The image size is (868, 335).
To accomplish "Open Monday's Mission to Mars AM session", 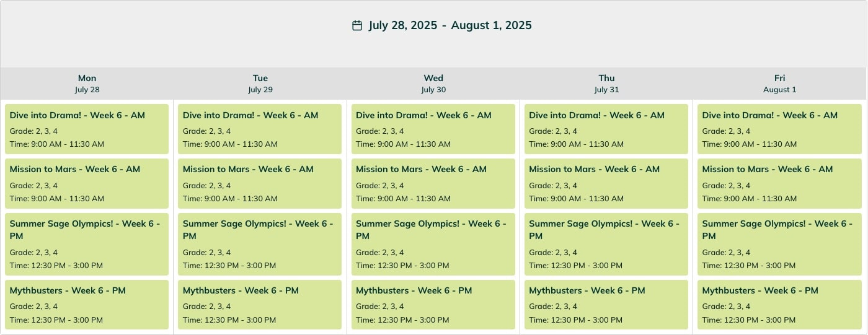I will click(x=87, y=183).
